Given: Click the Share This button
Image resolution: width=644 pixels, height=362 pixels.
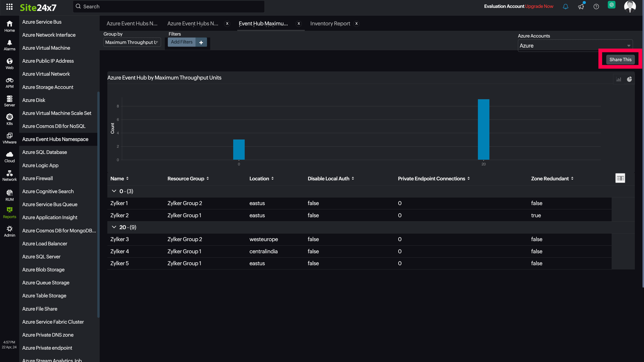Looking at the screenshot, I should (x=620, y=59).
